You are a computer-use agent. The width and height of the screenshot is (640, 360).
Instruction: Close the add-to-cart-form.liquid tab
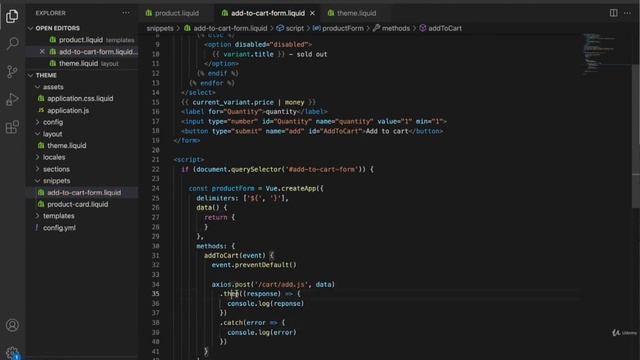(312, 13)
